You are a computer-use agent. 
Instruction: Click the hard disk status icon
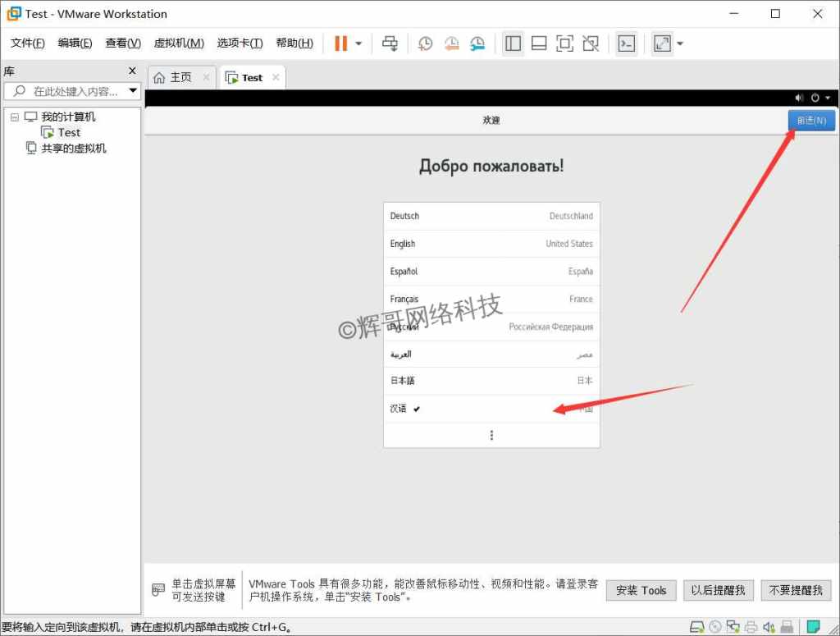tap(697, 626)
